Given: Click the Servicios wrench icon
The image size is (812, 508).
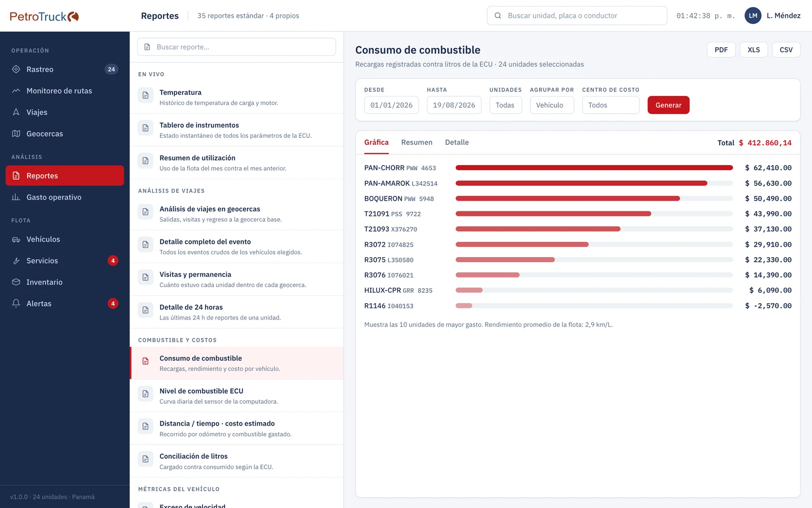Looking at the screenshot, I should coord(16,261).
